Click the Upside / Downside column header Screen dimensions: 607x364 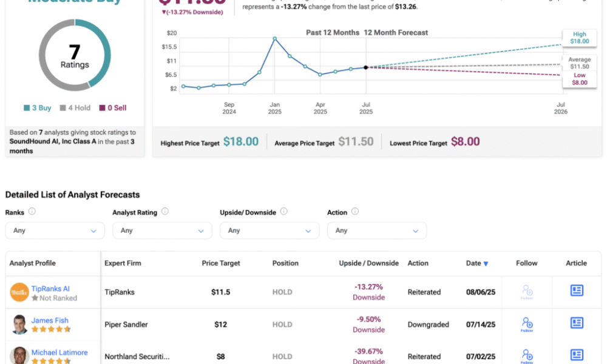pyautogui.click(x=368, y=263)
